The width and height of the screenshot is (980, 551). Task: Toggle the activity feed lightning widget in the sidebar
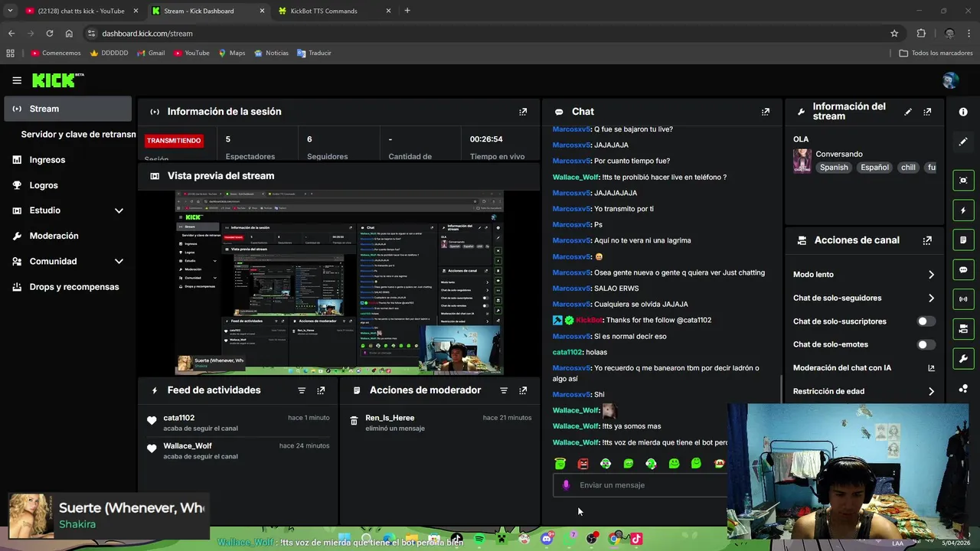coord(963,210)
